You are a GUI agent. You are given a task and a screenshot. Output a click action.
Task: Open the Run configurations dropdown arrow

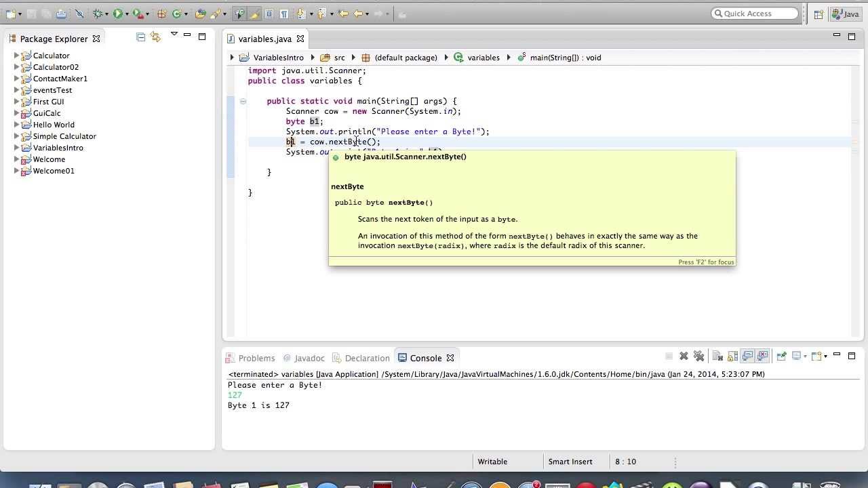click(127, 14)
